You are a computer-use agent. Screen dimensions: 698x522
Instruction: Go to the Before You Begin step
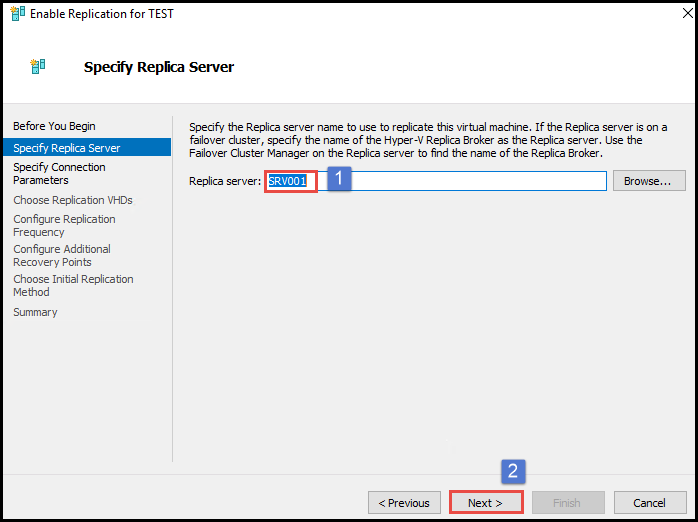point(54,126)
